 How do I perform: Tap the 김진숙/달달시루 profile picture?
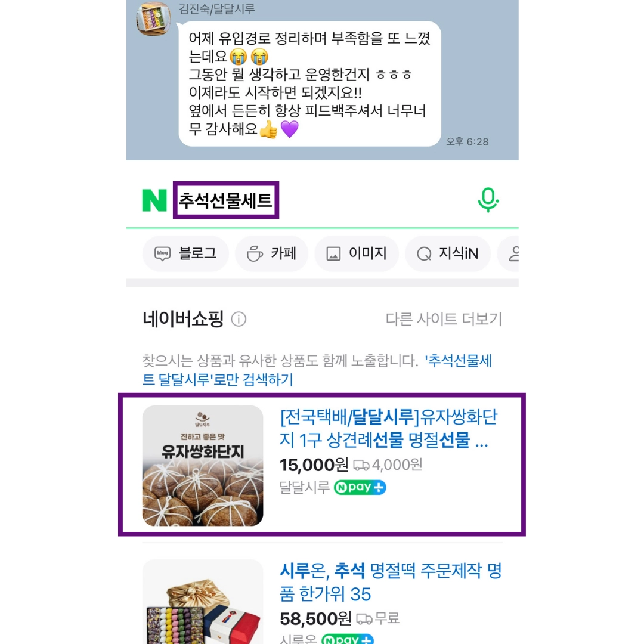[x=154, y=18]
